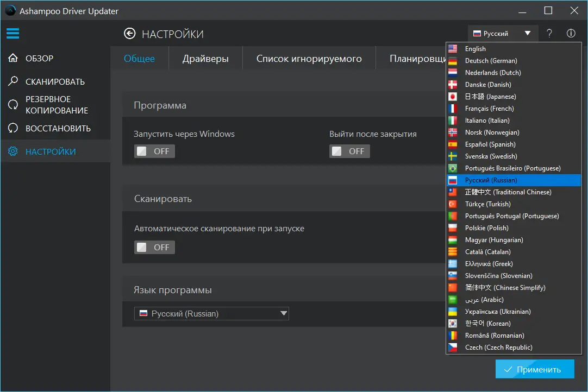This screenshot has height=392, width=588.
Task: Select Magyar (Hungarian) language entry
Action: pyautogui.click(x=514, y=240)
